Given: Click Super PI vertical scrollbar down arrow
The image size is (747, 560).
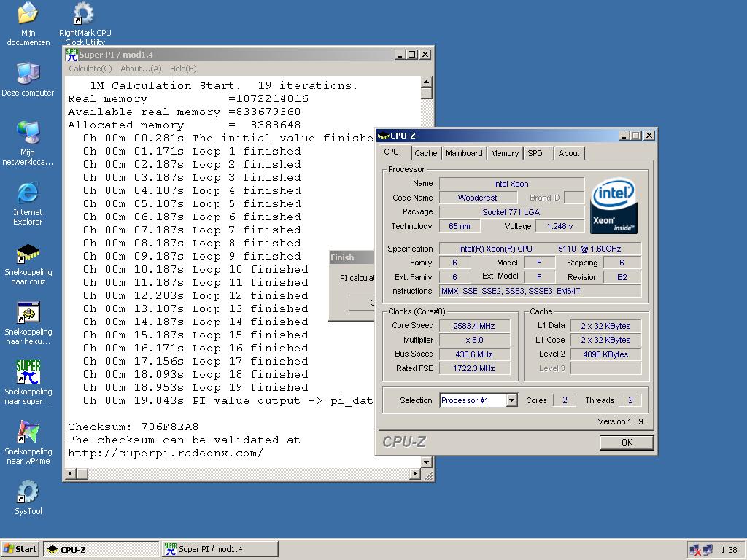Looking at the screenshot, I should 426,462.
